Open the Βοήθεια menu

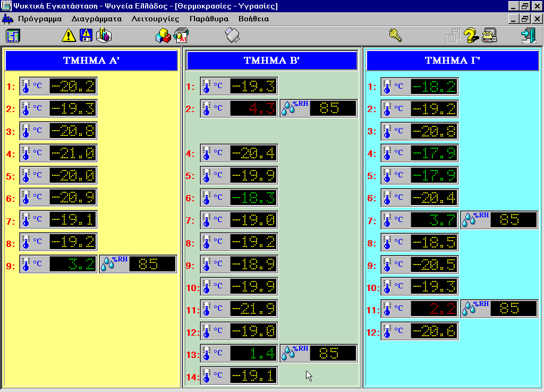253,19
